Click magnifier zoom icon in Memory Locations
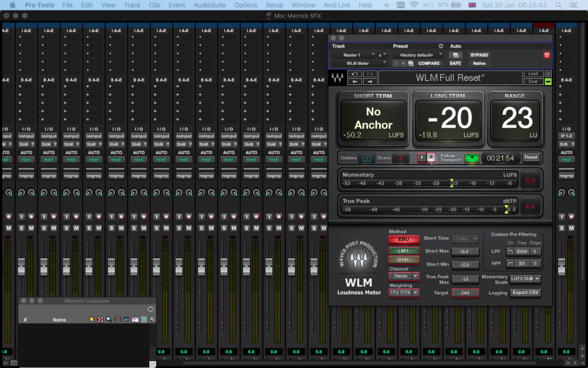Viewport: 588px width, 368px height. pyautogui.click(x=109, y=319)
